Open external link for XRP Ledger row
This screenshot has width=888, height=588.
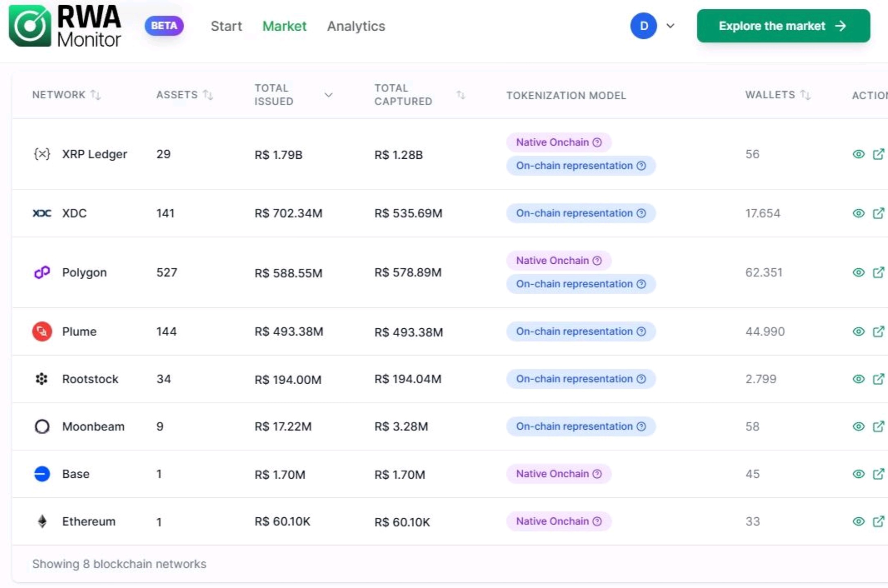pos(878,154)
